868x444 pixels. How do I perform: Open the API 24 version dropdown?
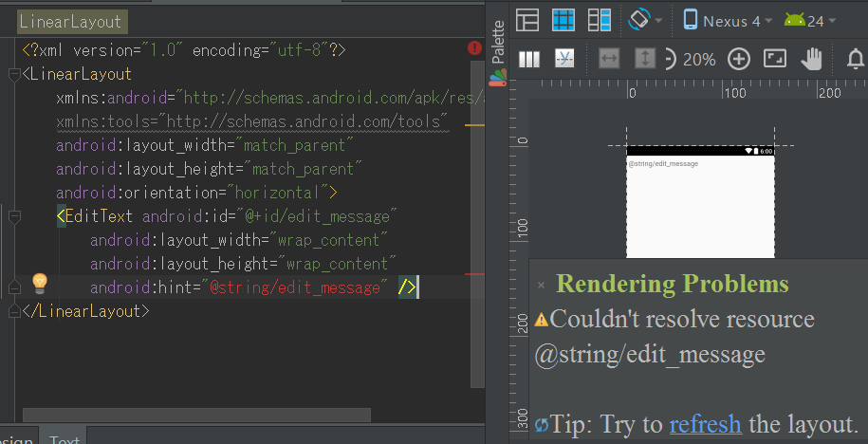810,21
